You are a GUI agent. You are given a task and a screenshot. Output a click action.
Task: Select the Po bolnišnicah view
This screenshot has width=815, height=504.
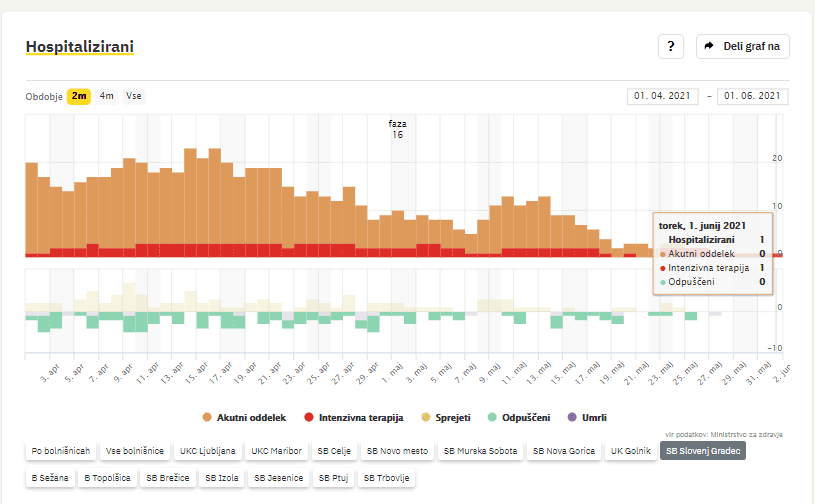click(x=61, y=451)
